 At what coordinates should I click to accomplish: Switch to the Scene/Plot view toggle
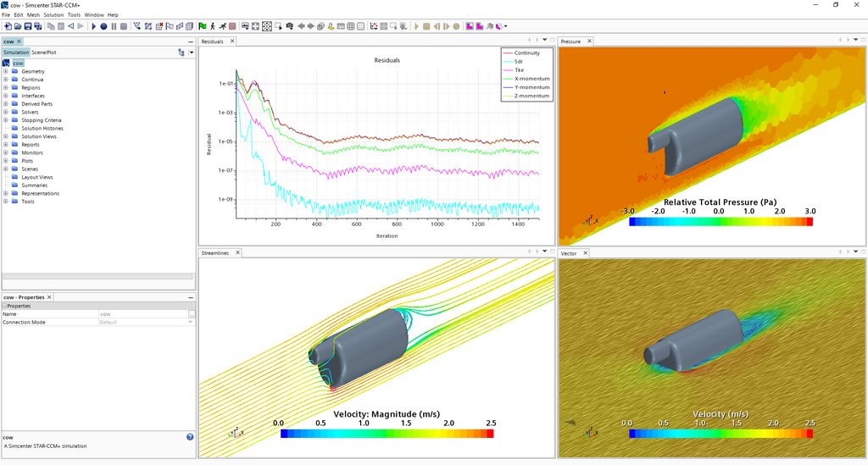(44, 53)
